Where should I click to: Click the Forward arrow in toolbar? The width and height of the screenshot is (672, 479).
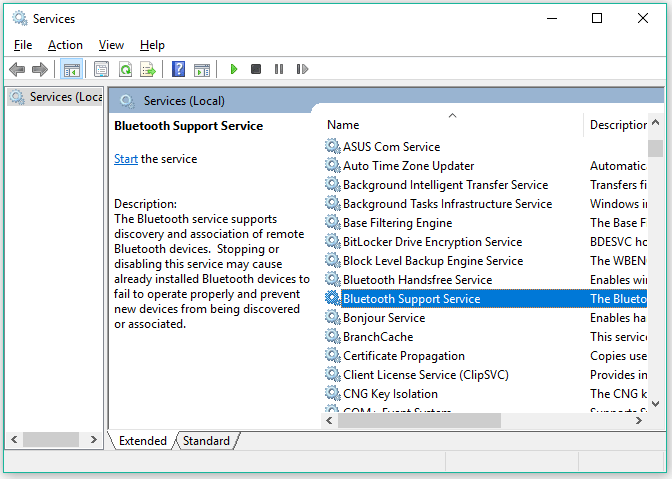(40, 69)
